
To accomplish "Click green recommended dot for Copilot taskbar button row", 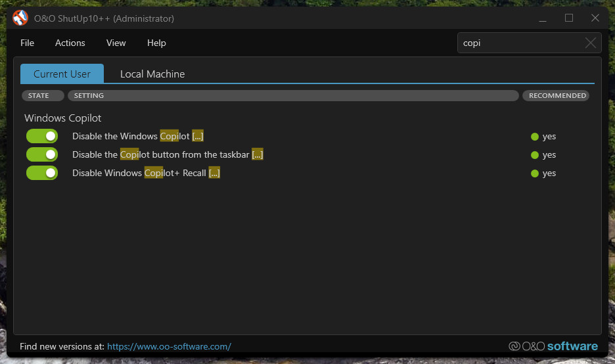I will coord(535,155).
